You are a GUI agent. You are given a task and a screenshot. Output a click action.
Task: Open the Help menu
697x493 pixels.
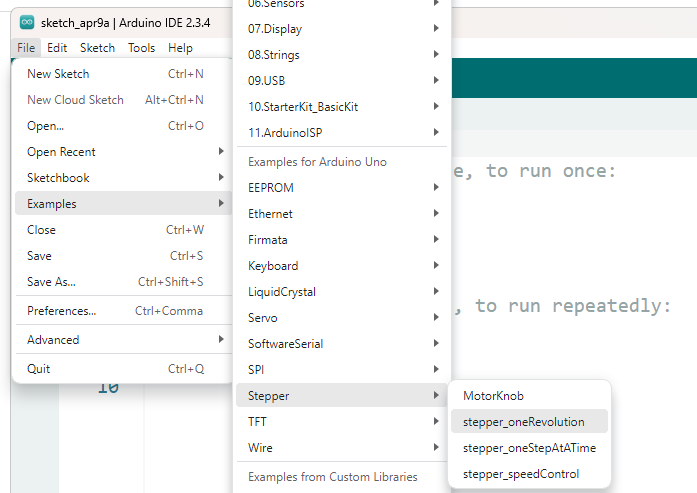pyautogui.click(x=180, y=48)
